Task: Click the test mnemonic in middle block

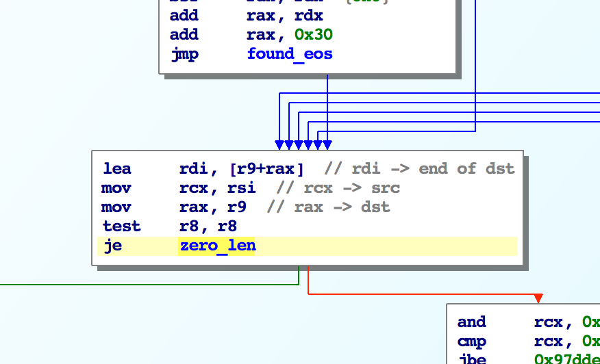Action: click(121, 226)
